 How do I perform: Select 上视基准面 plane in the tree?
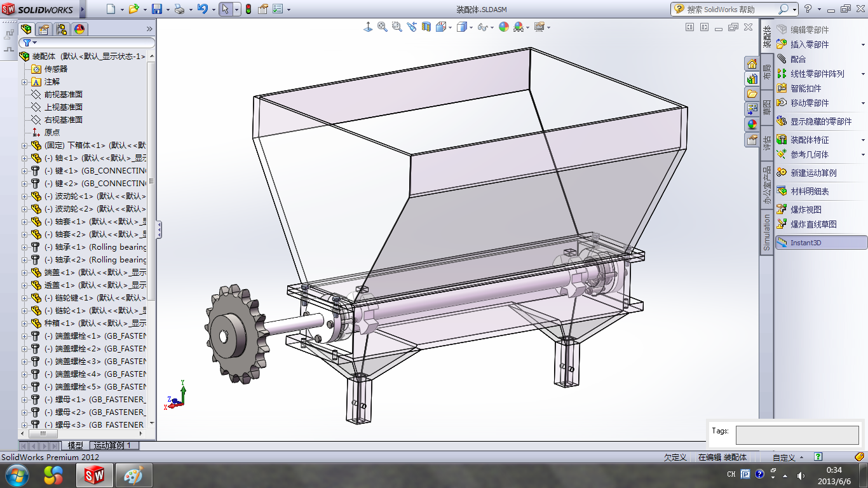point(64,107)
